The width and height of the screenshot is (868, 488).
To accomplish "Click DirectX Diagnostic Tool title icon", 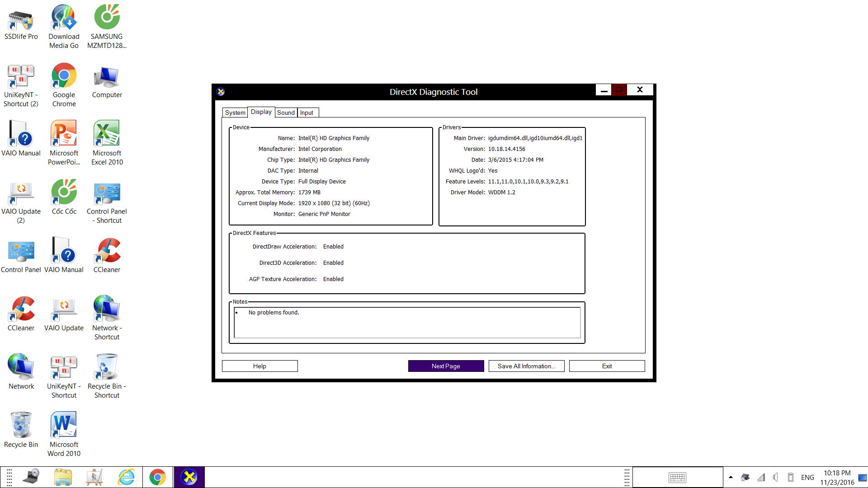I will [x=221, y=92].
